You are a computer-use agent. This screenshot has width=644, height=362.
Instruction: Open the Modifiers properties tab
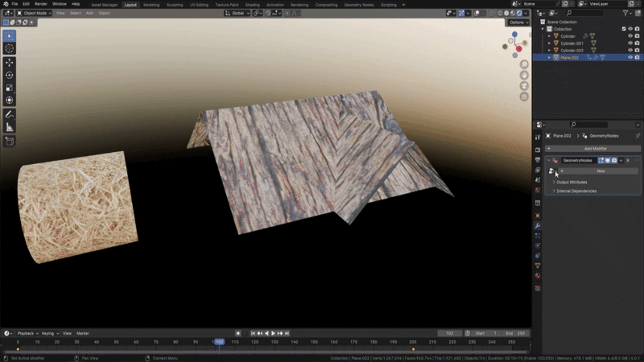(x=538, y=226)
